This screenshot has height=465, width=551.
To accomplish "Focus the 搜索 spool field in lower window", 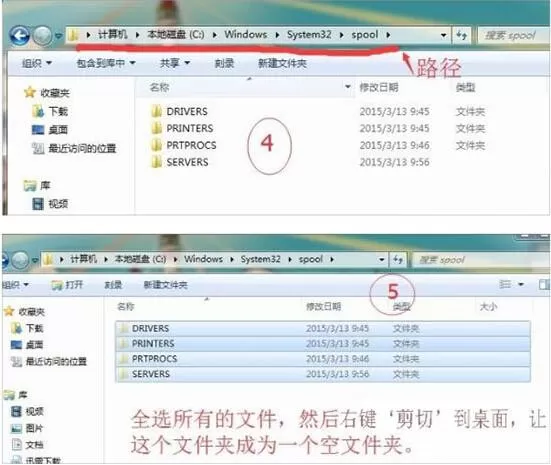I will coord(481,260).
